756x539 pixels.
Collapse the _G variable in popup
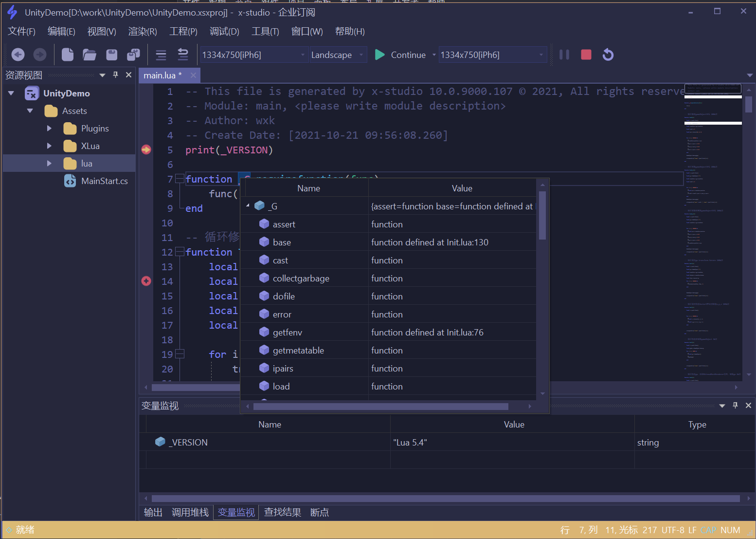click(x=248, y=205)
